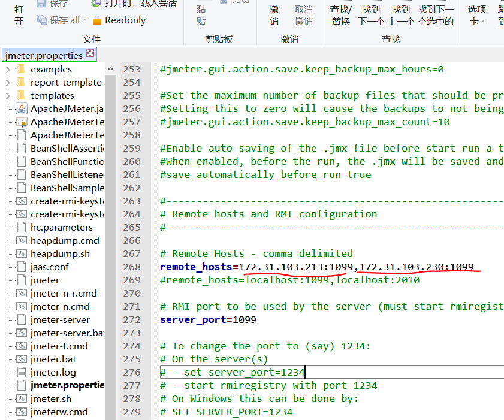
Task: Click the file tree scroll-up arrow
Action: (110, 69)
